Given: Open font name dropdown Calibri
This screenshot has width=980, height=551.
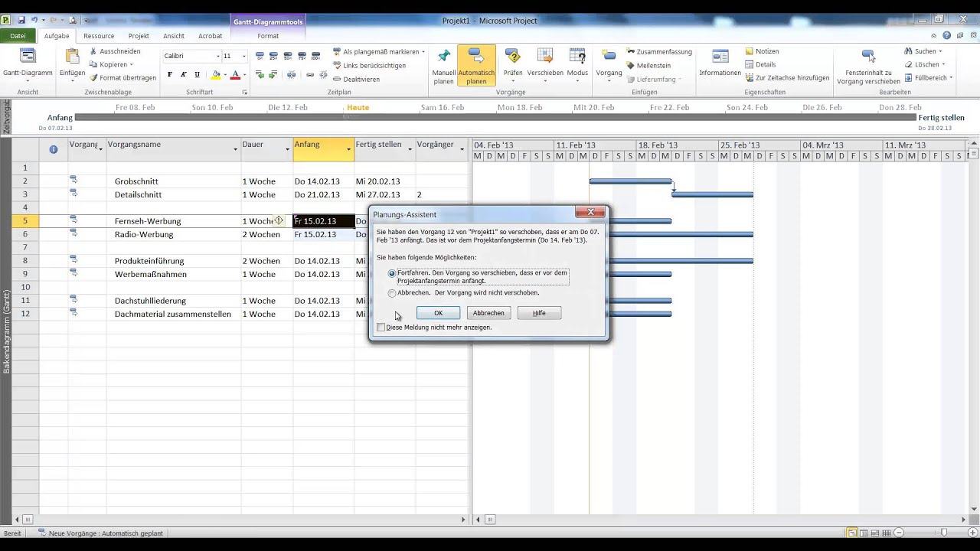Looking at the screenshot, I should [x=217, y=56].
